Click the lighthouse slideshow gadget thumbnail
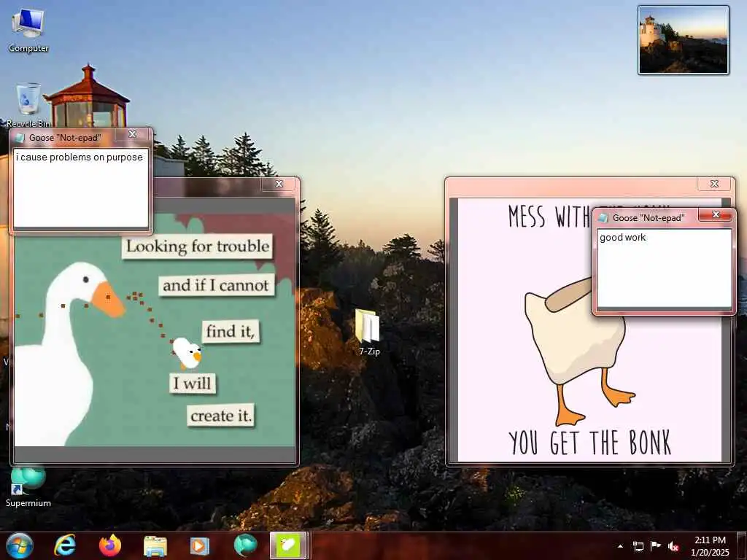The height and width of the screenshot is (560, 747). click(684, 40)
